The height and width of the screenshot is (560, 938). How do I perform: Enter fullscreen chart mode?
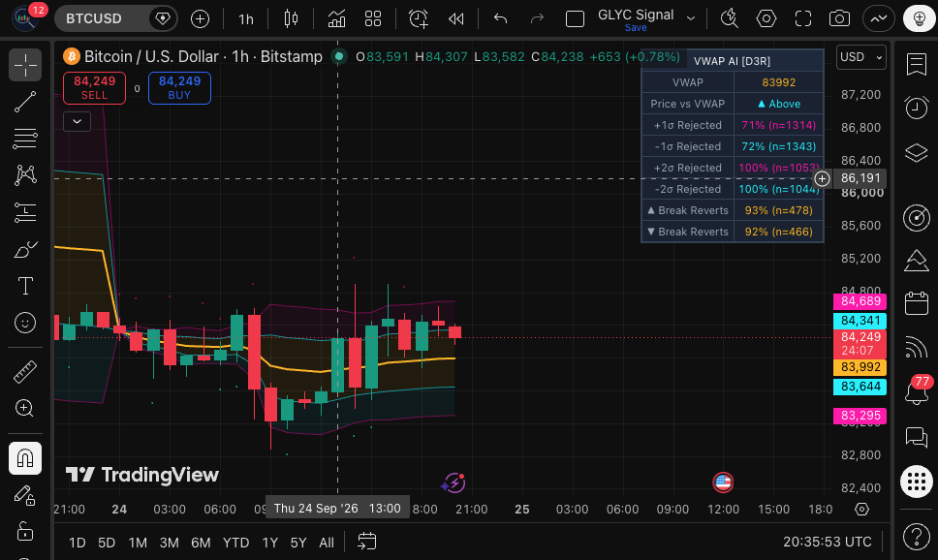tap(803, 18)
